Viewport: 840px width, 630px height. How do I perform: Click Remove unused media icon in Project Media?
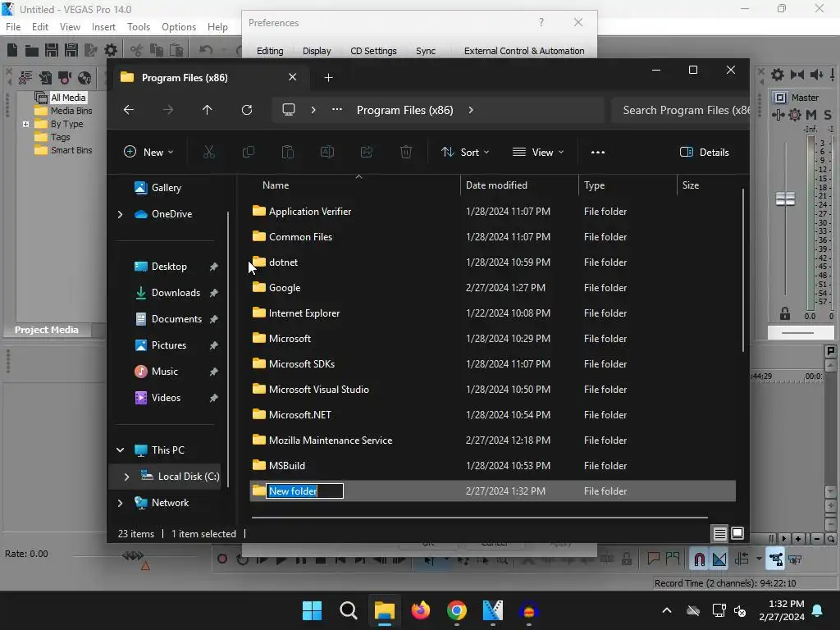point(25,78)
